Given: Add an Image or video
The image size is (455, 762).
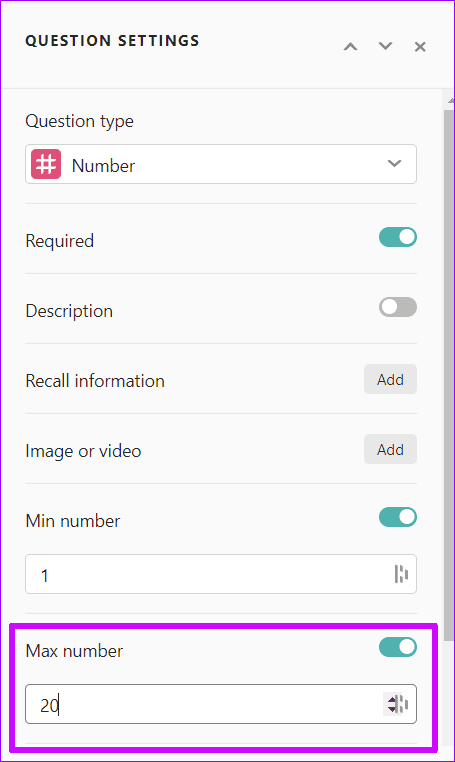Looking at the screenshot, I should [x=390, y=449].
